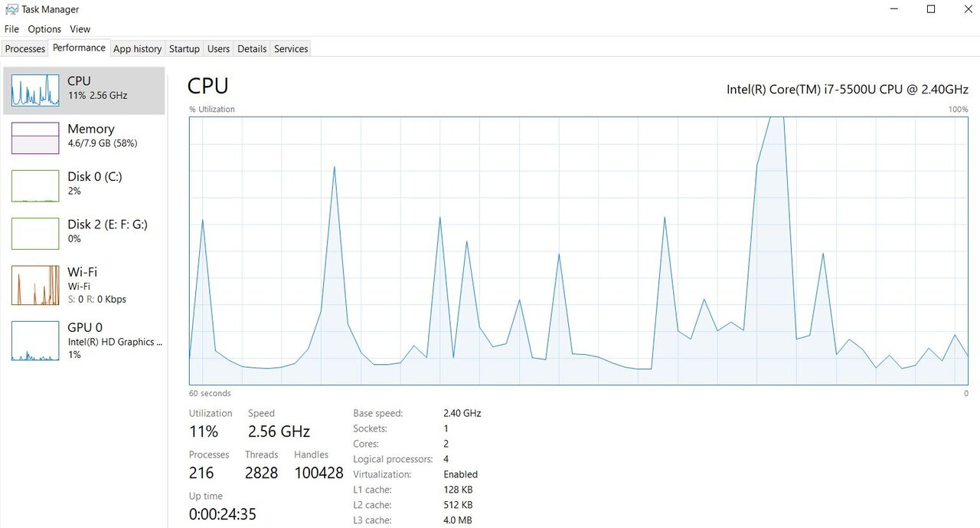The height and width of the screenshot is (528, 980).
Task: Switch to the Processes tab
Action: click(x=25, y=49)
